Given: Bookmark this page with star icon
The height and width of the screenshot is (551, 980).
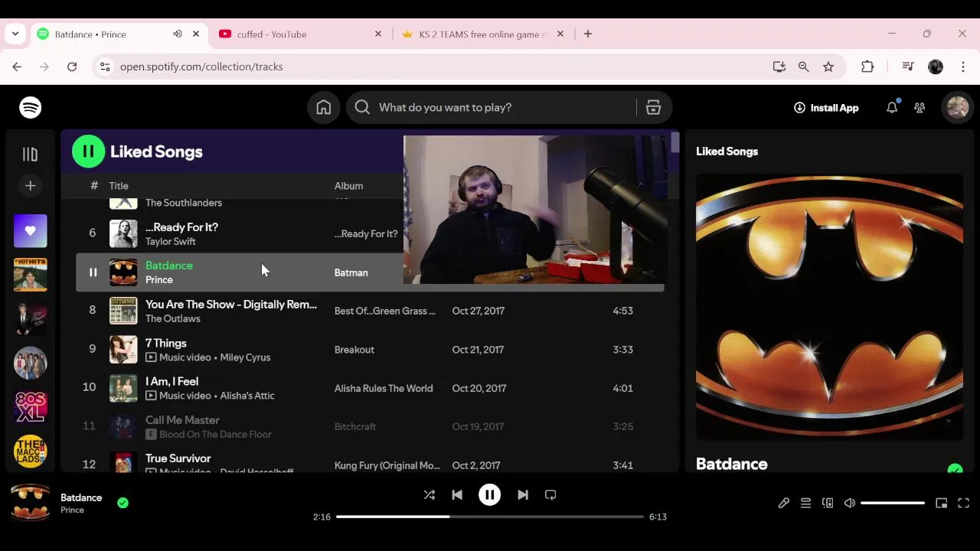Looking at the screenshot, I should (828, 67).
